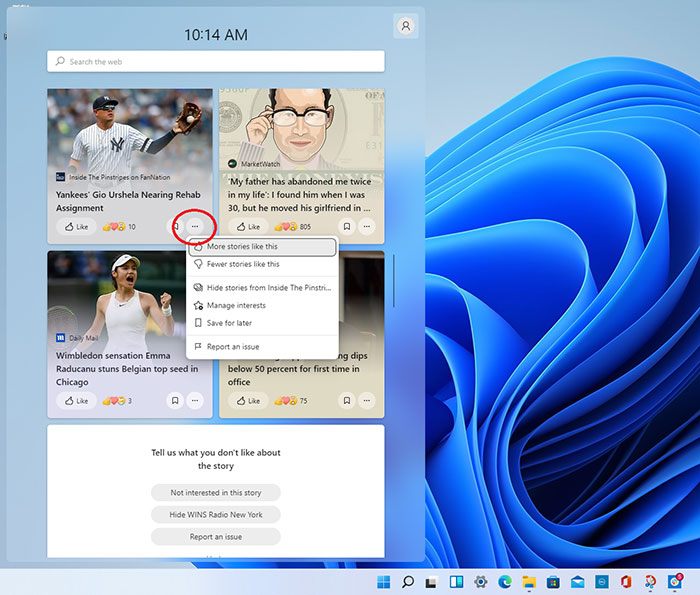Open the Office app in taskbar
Viewport: 700px width, 595px height.
pyautogui.click(x=626, y=581)
